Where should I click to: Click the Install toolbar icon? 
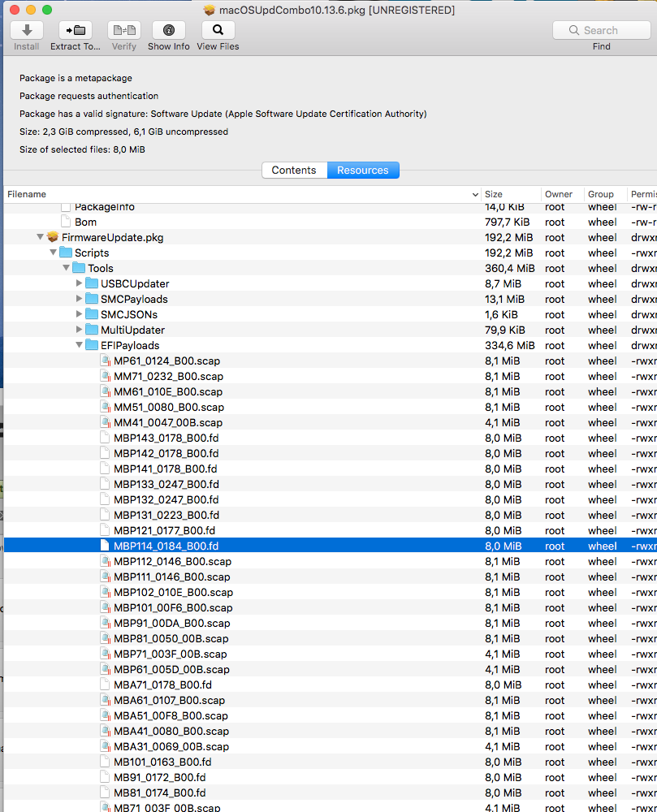(x=27, y=30)
